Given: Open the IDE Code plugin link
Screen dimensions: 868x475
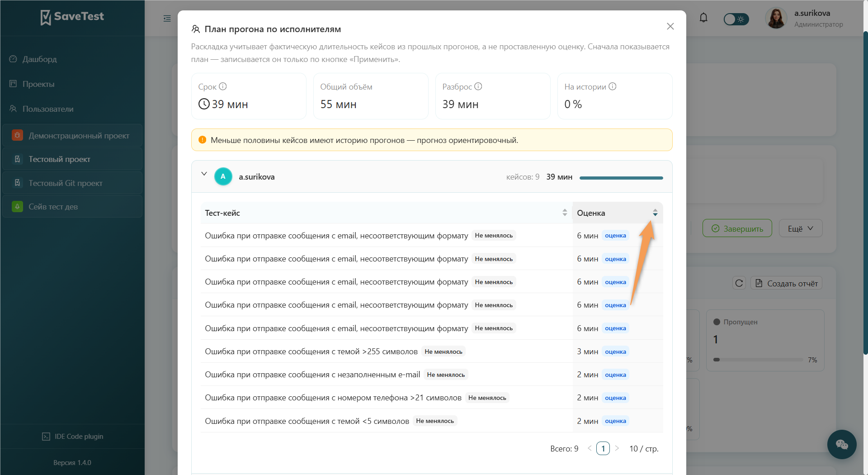Looking at the screenshot, I should (72, 437).
